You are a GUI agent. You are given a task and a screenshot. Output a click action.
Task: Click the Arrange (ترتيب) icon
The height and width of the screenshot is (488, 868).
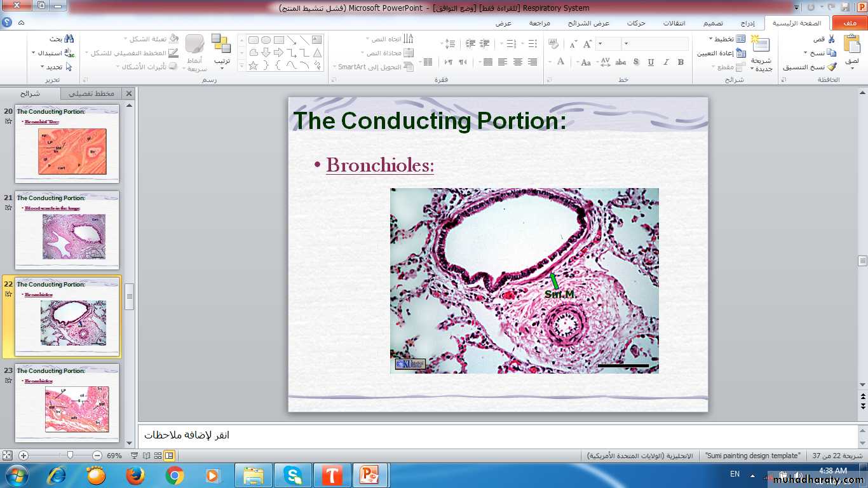pyautogui.click(x=221, y=44)
